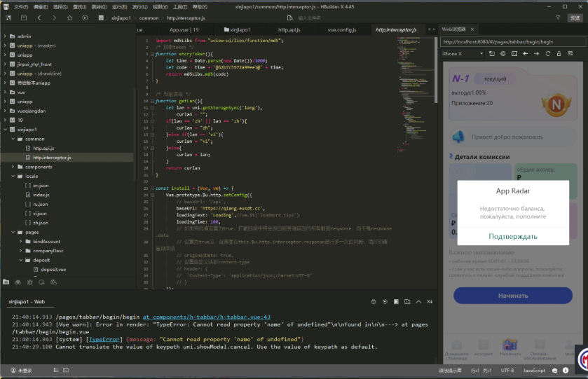The image size is (588, 379).
Task: Refresh the built-in browser page
Action: 548,54
